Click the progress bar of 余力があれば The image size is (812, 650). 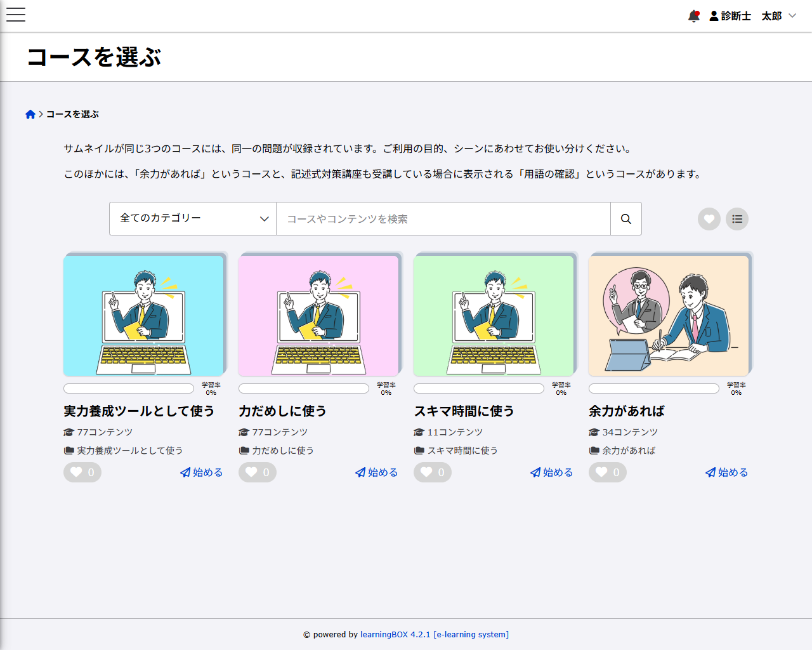click(653, 388)
